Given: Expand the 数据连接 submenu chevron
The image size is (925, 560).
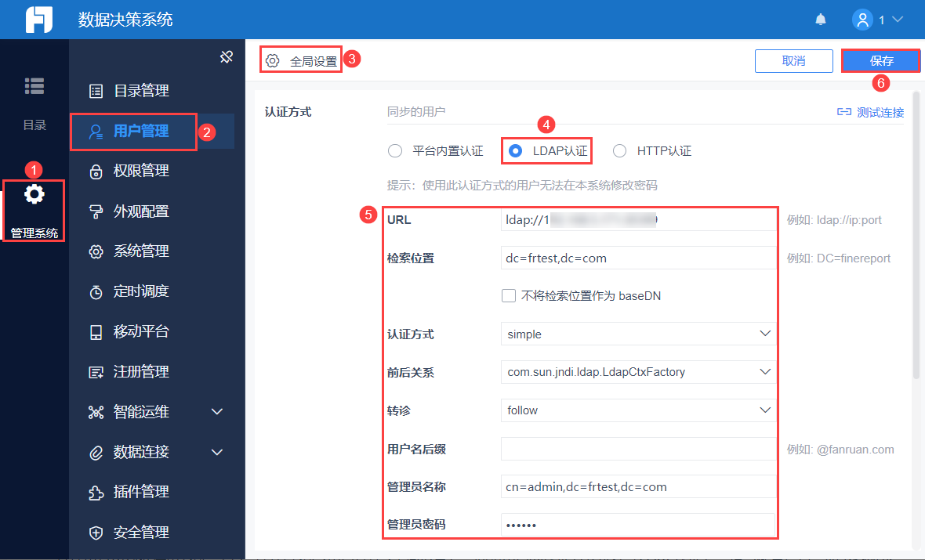Looking at the screenshot, I should [x=217, y=452].
